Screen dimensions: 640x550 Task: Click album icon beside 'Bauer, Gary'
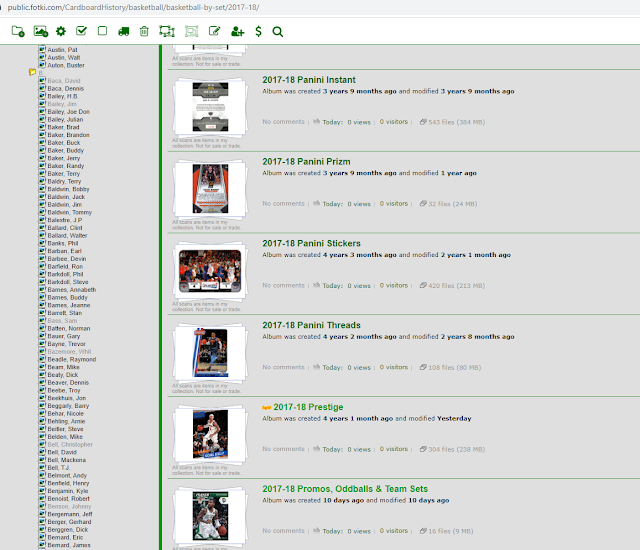[42, 336]
